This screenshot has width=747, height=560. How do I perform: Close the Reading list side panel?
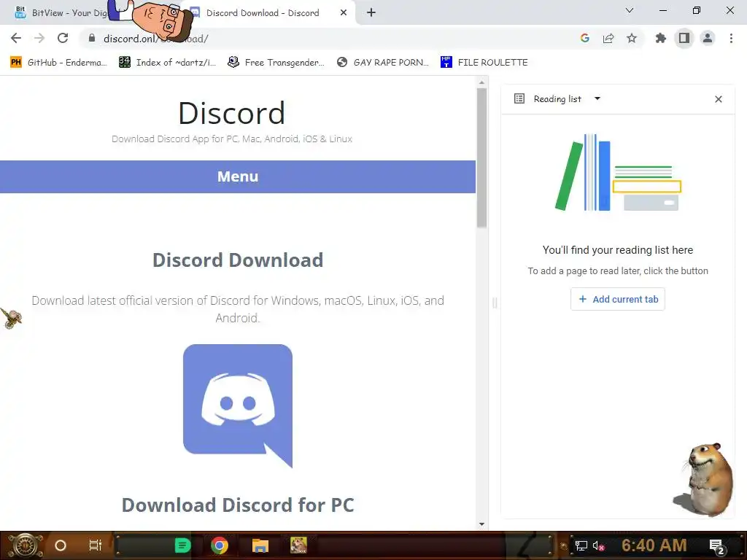(719, 99)
